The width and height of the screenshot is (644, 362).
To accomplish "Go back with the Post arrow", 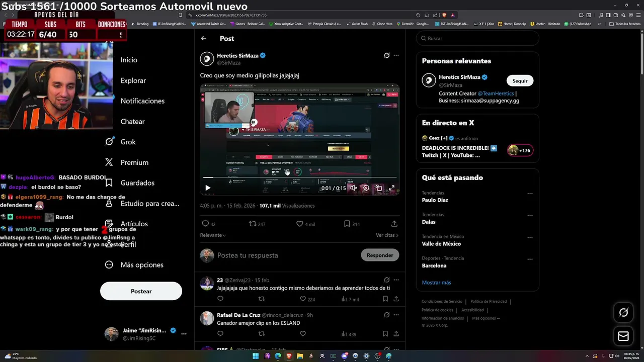I will [x=203, y=38].
